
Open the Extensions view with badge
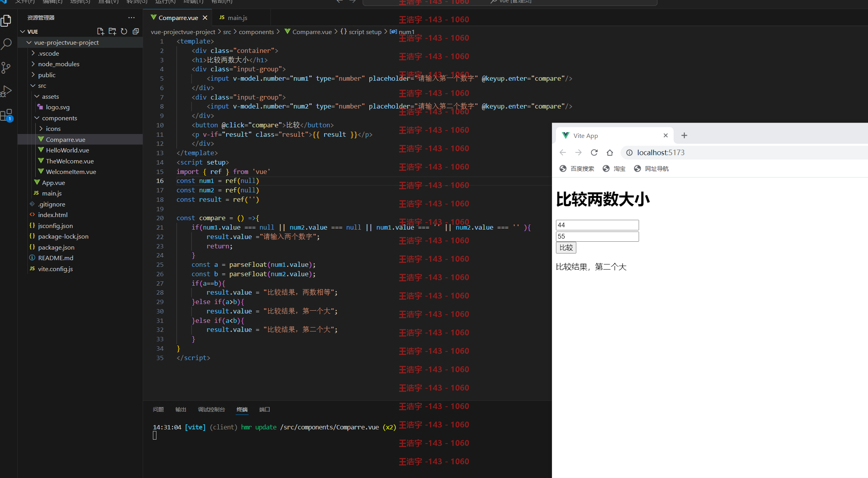tap(6, 115)
